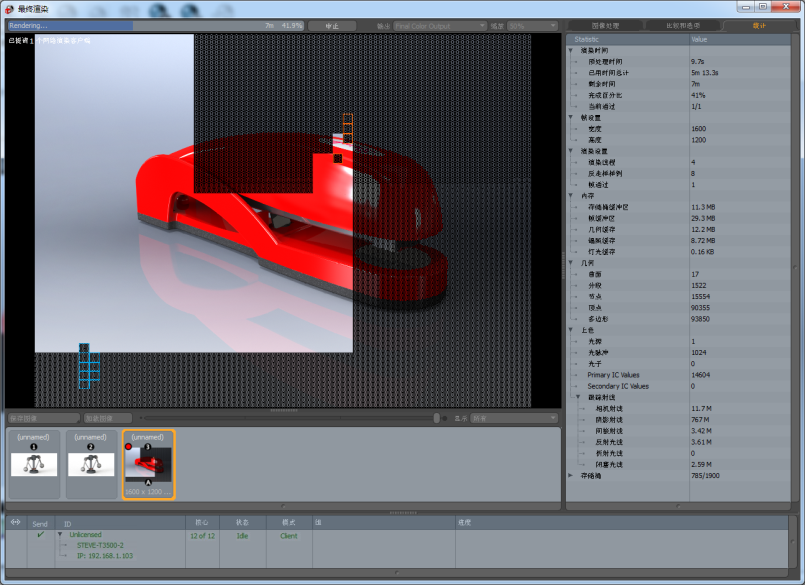Select the first unnamed render thumbnail
Screen dimensions: 805x585
point(34,464)
